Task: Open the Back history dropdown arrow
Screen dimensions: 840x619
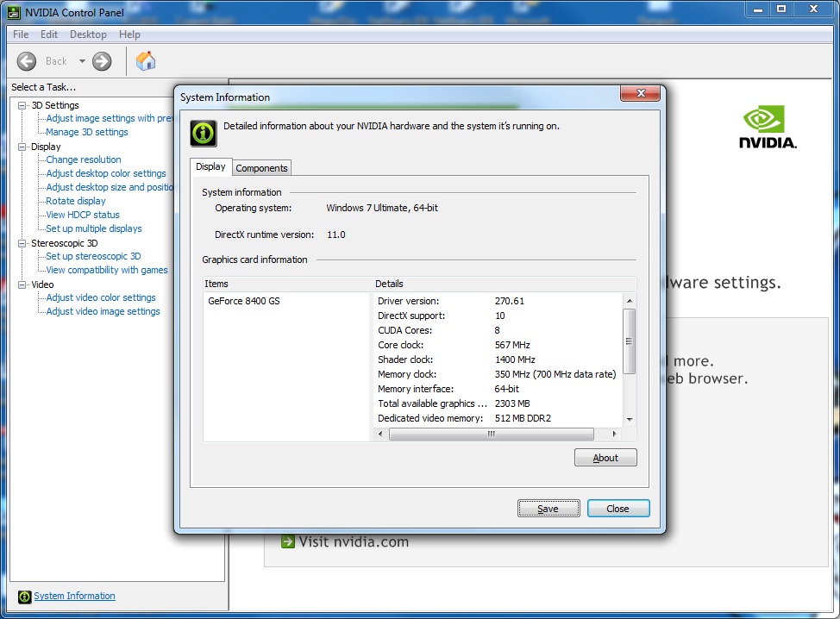Action: tap(83, 61)
